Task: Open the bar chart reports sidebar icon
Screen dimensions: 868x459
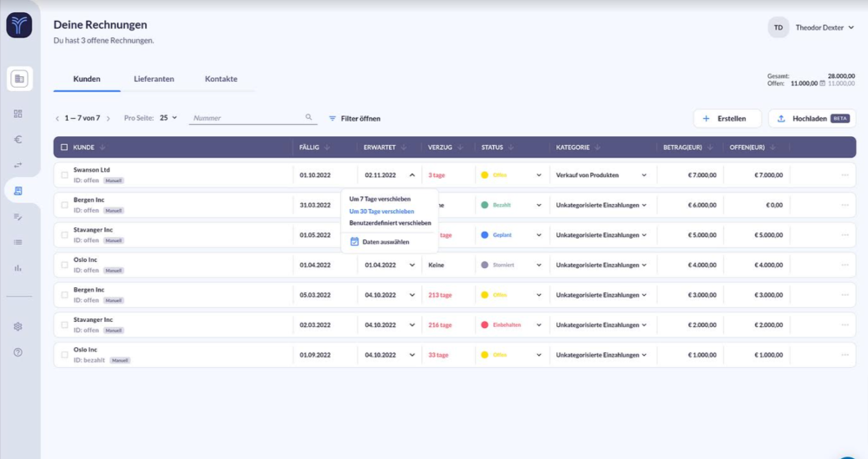Action: tap(18, 268)
